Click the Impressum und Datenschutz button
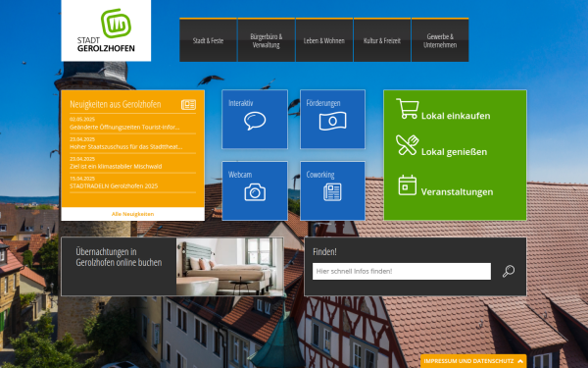 (x=473, y=361)
